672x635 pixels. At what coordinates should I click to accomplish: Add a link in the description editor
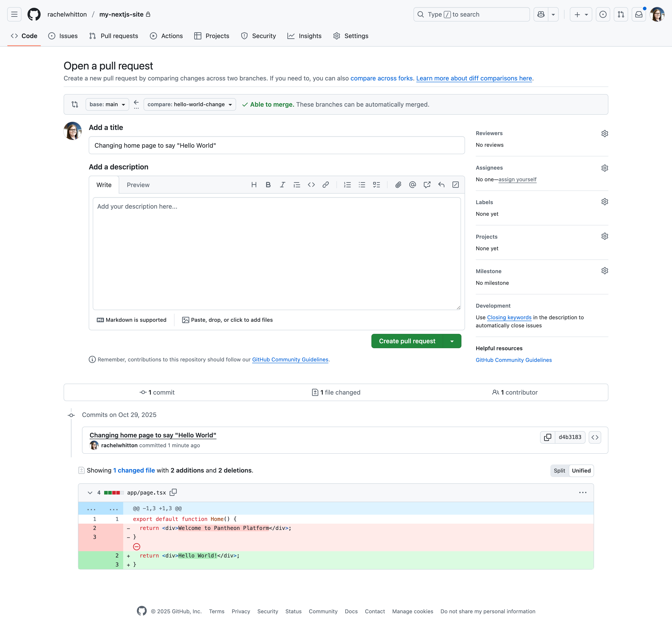click(325, 185)
